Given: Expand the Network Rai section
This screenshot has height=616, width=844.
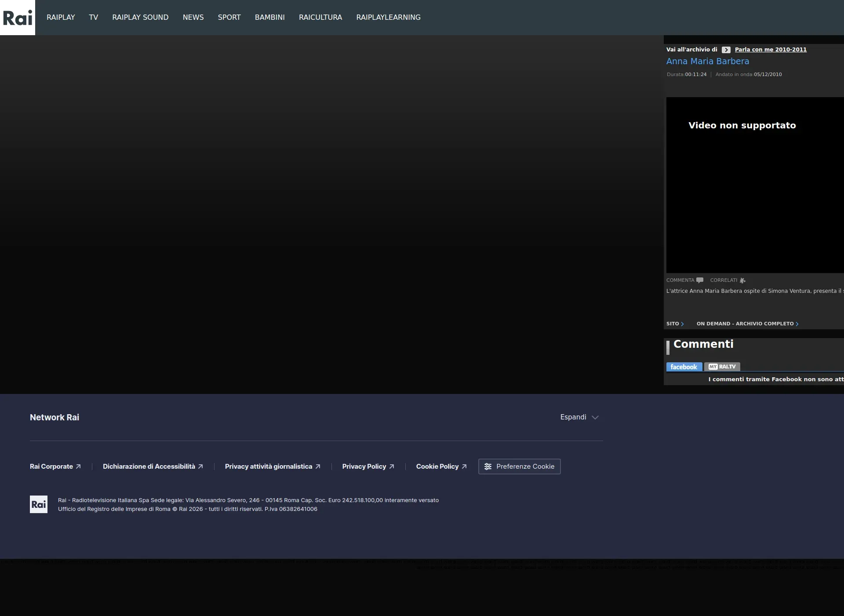Looking at the screenshot, I should click(573, 417).
